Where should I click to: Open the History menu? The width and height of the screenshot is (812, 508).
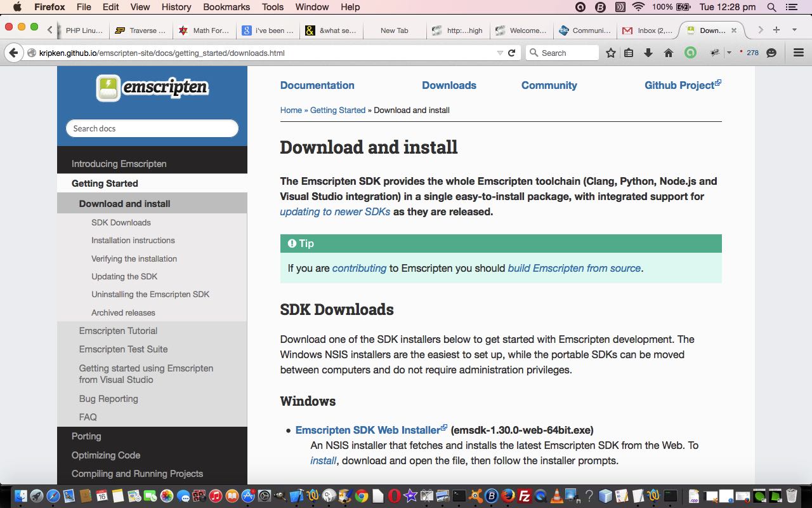coord(176,7)
